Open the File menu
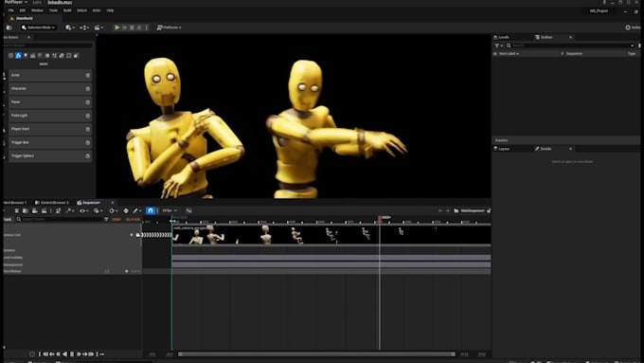The image size is (644, 363). coord(11,10)
